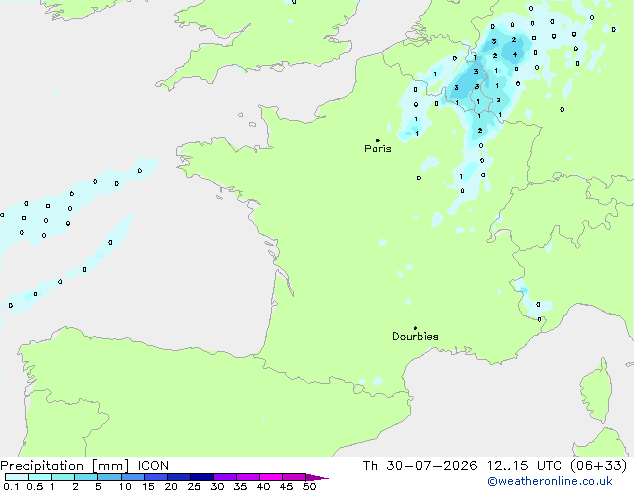This screenshot has height=490, width=634.
Task: Click the Paris city label
Action: point(378,149)
